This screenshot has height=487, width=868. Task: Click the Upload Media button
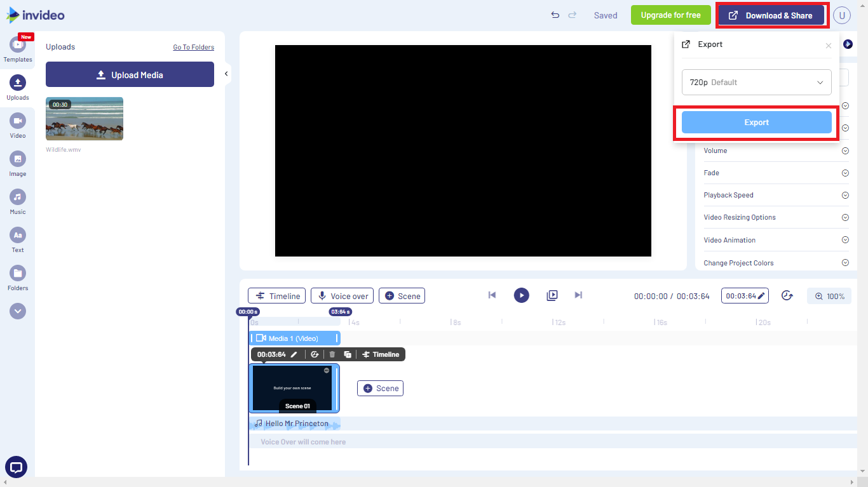point(130,74)
